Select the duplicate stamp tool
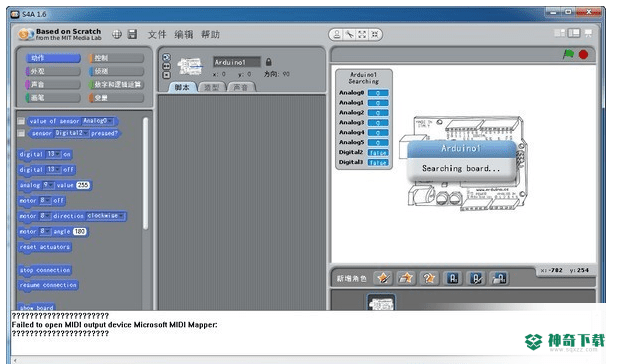This screenshot has height=364, width=617. [337, 35]
